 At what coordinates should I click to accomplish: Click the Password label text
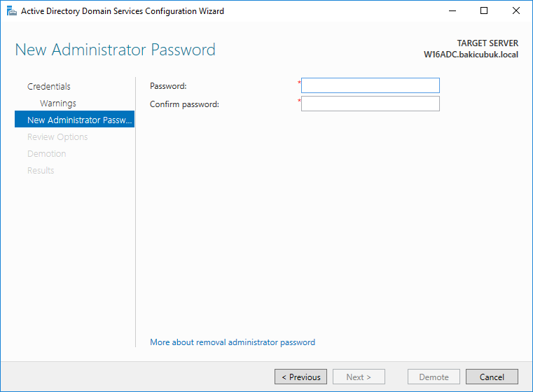point(168,86)
